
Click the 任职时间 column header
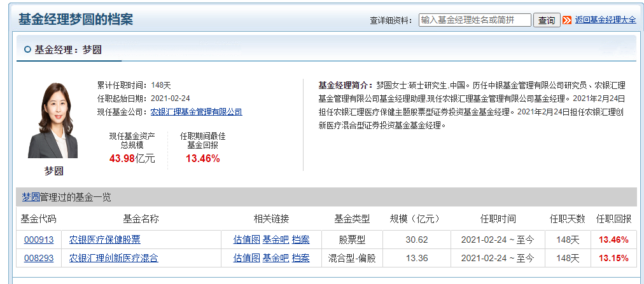pyautogui.click(x=498, y=219)
